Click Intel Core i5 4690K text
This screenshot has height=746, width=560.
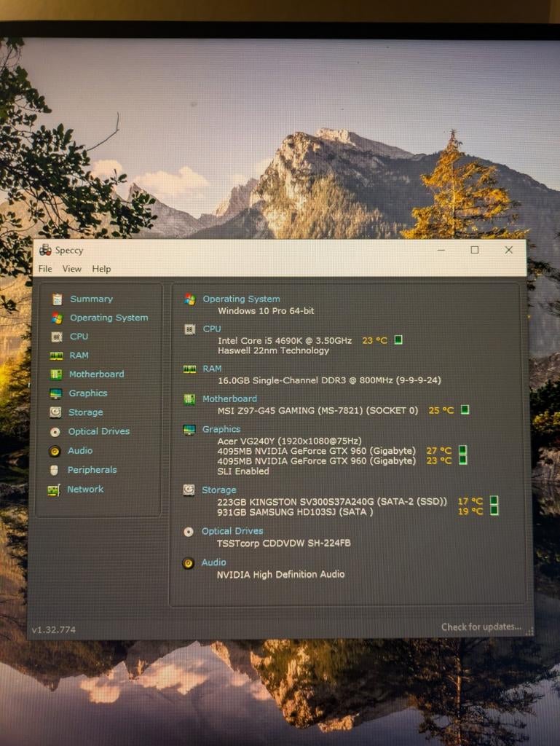(x=285, y=341)
